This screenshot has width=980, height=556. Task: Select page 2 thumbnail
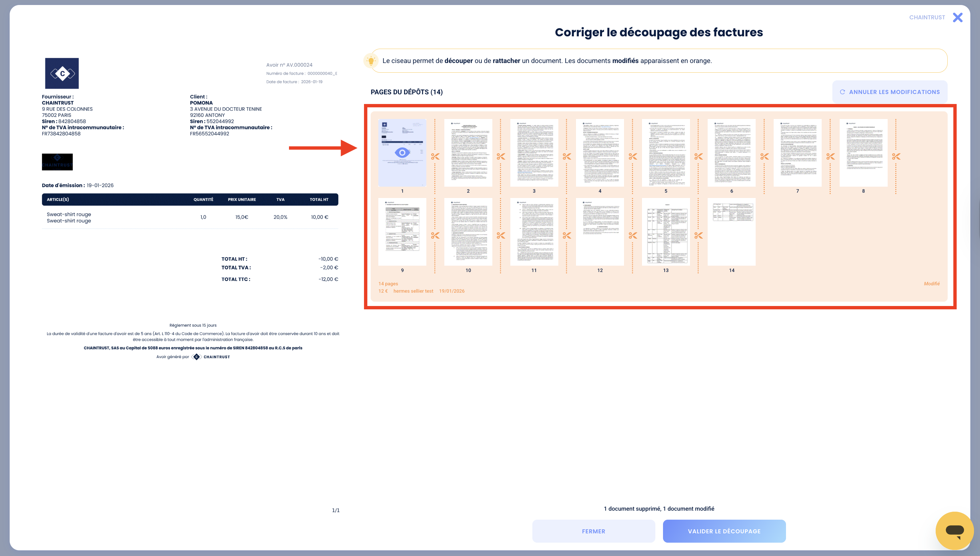(468, 153)
